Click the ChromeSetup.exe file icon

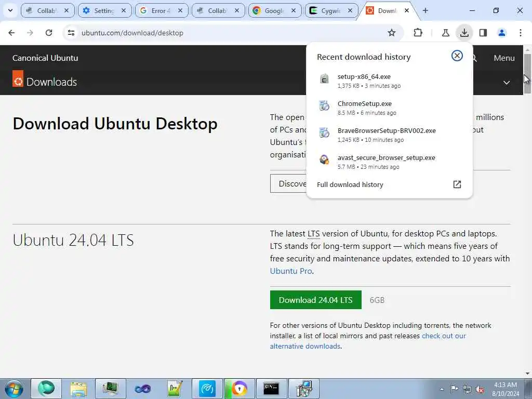[324, 105]
